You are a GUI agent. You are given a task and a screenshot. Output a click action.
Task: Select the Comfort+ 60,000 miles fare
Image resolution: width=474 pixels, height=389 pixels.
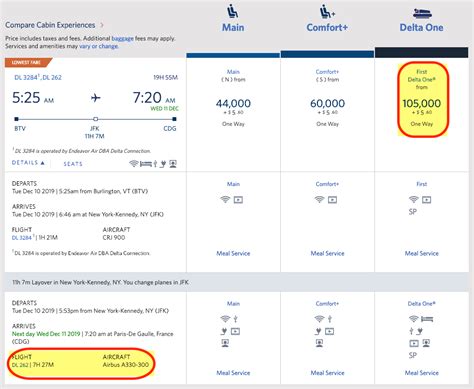[x=327, y=104]
